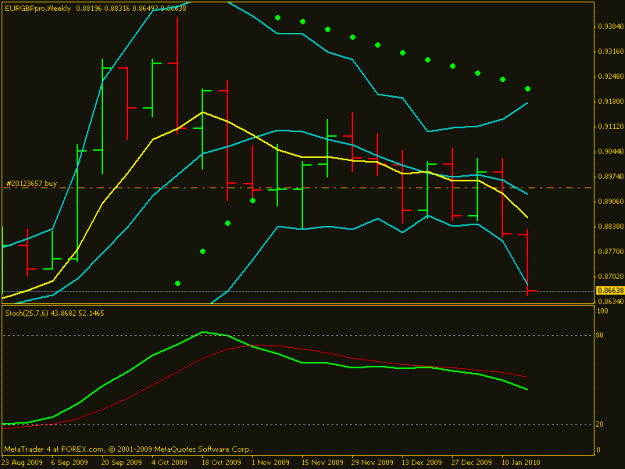This screenshot has width=625, height=469.
Task: Click the EURGBPpro,Weekly chart title text
Action: click(x=38, y=8)
